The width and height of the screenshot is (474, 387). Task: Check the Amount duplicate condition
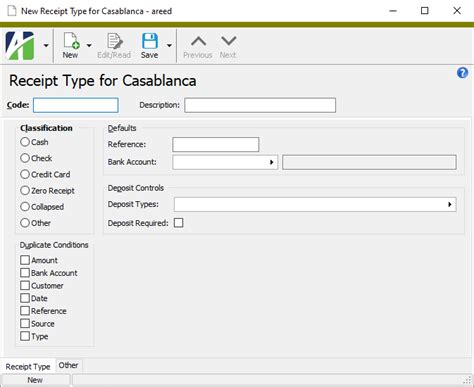click(x=25, y=260)
